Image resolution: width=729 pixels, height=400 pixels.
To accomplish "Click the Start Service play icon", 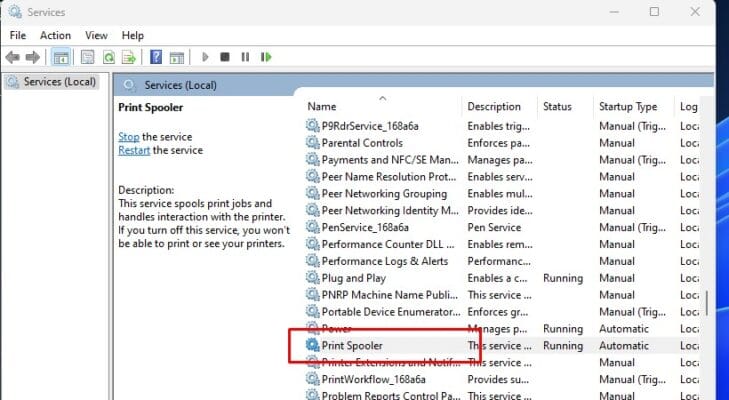I will pyautogui.click(x=205, y=57).
